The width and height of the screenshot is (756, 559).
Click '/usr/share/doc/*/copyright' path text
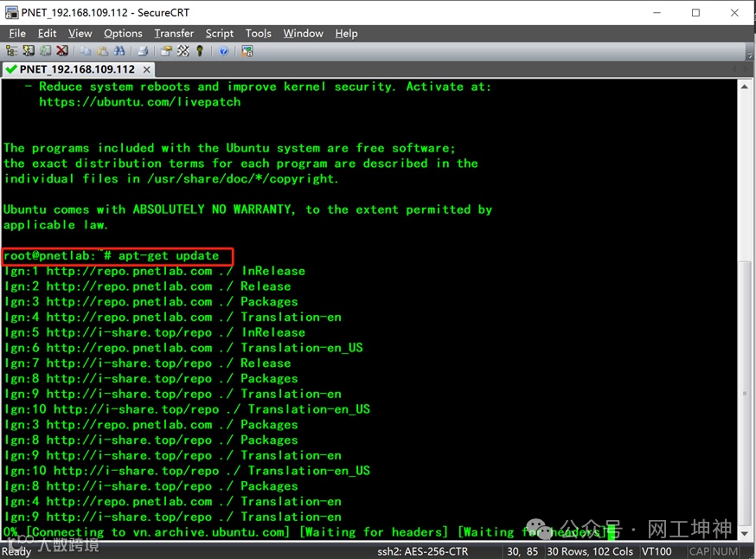240,178
